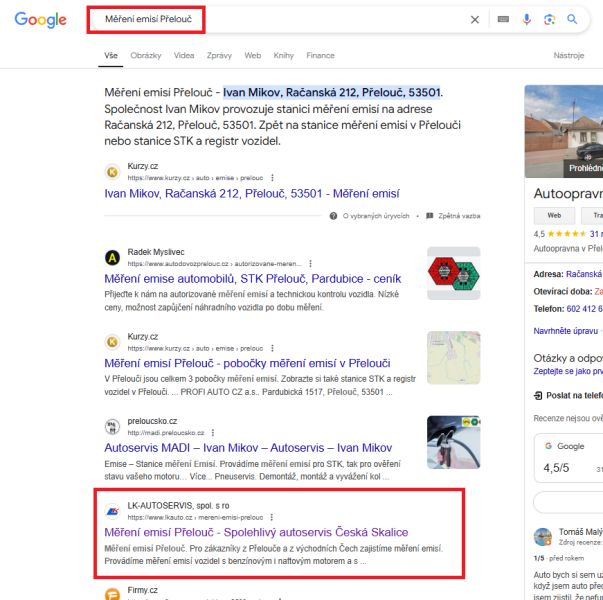The image size is (603, 600).
Task: Open the street view photo in knowledge panel
Action: tap(564, 132)
